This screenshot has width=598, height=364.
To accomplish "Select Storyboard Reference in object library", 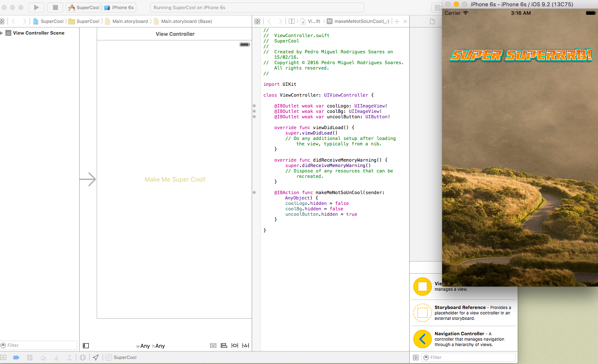I will [464, 313].
